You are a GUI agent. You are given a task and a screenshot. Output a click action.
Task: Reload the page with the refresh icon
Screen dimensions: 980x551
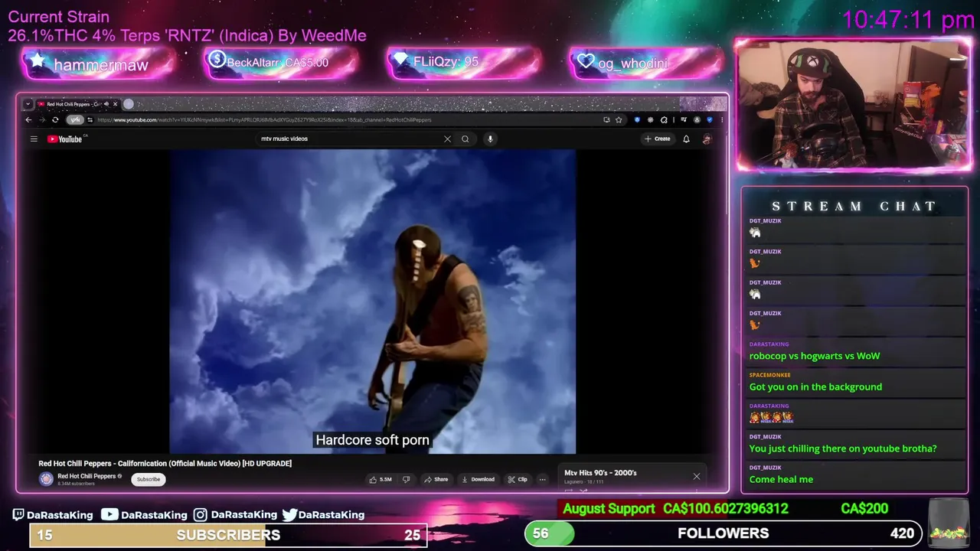pyautogui.click(x=55, y=119)
